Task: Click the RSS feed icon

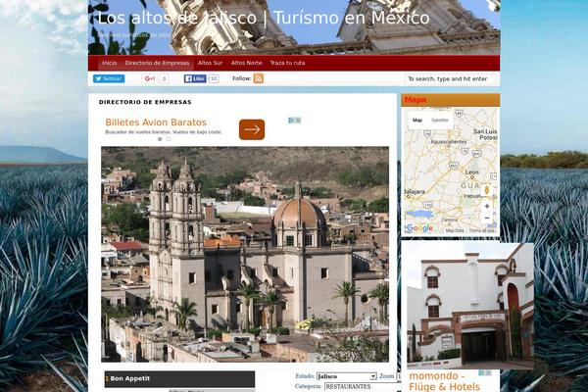Action: 259,78
